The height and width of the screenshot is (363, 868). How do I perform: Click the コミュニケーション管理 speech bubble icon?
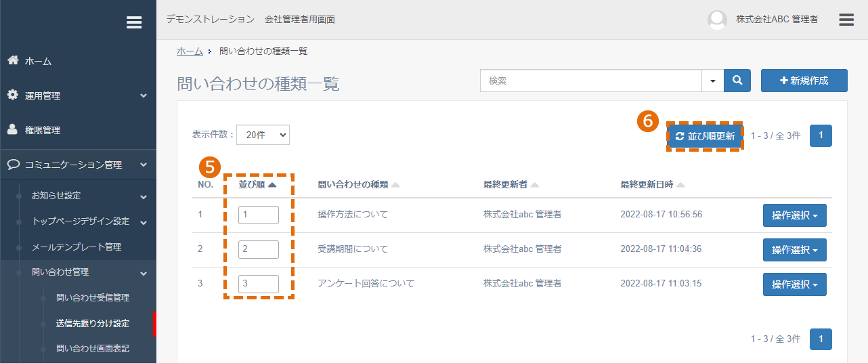point(13,164)
